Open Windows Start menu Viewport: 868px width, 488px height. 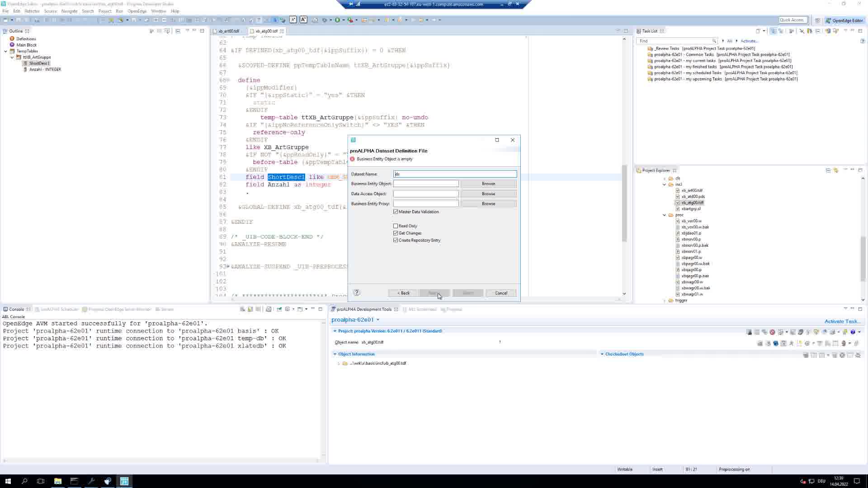8,481
